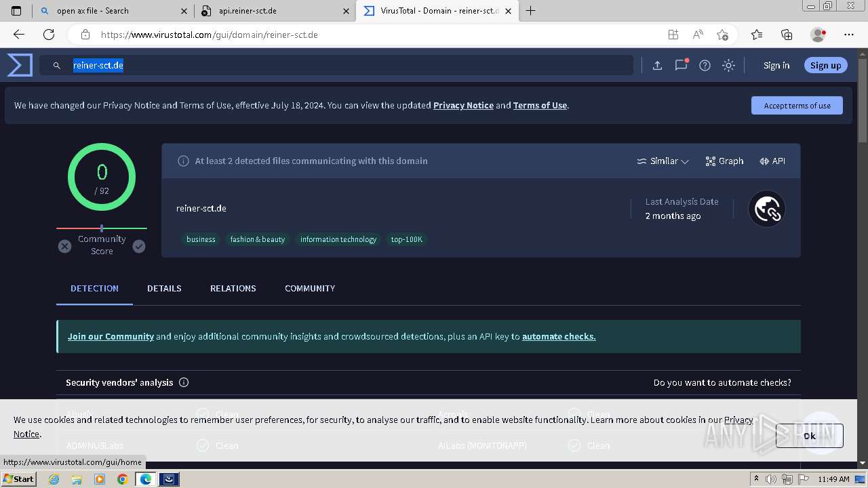This screenshot has height=488, width=868.
Task: Open Chrome from taskbar
Action: [122, 479]
